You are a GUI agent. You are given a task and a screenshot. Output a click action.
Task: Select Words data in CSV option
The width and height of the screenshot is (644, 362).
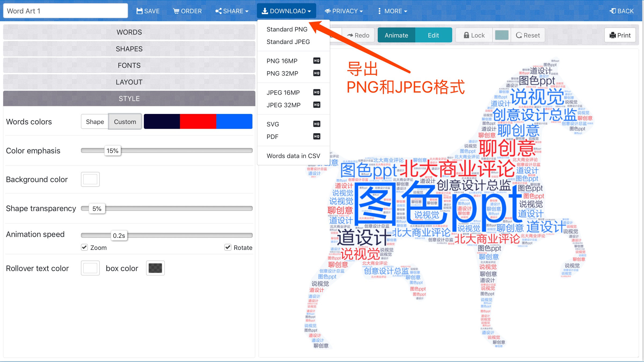(293, 156)
